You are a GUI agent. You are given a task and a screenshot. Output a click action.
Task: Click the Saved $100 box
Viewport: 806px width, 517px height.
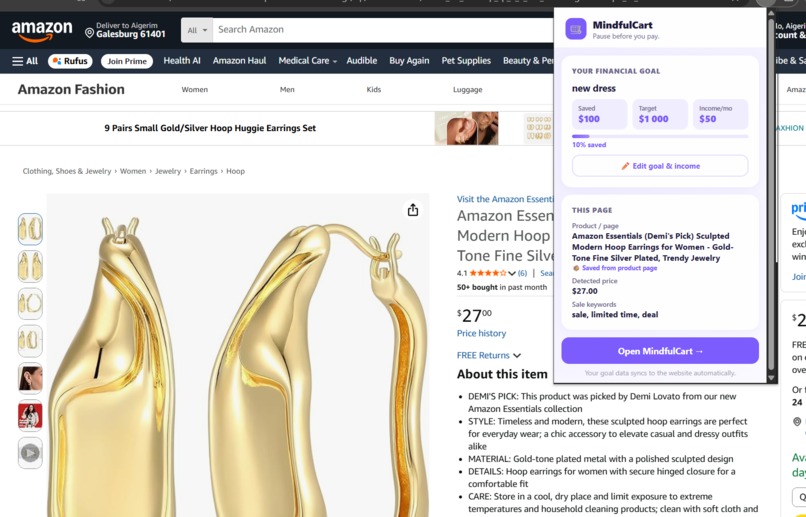tap(599, 114)
